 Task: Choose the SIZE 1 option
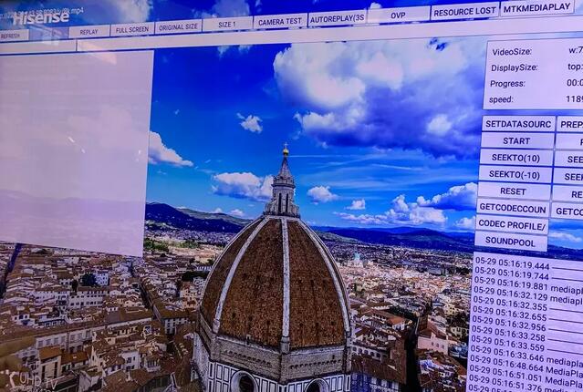pos(226,24)
